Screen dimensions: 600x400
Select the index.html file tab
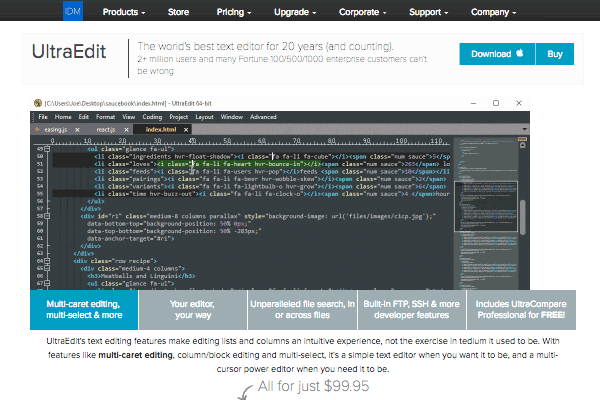tap(161, 129)
